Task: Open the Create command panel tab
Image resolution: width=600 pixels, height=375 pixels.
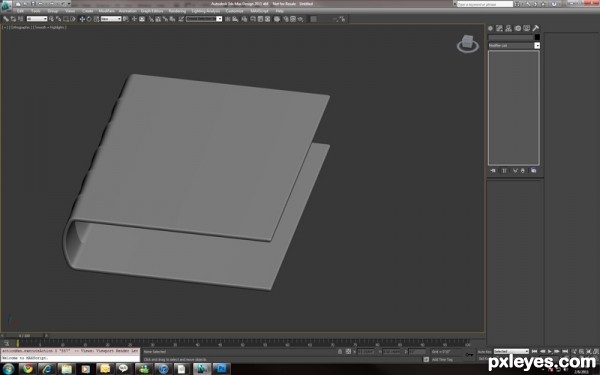Action: pos(491,28)
